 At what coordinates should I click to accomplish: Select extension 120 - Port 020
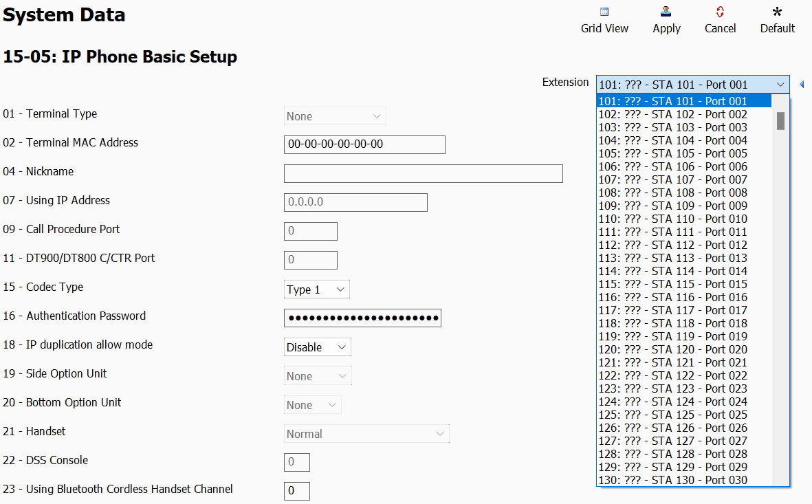684,349
